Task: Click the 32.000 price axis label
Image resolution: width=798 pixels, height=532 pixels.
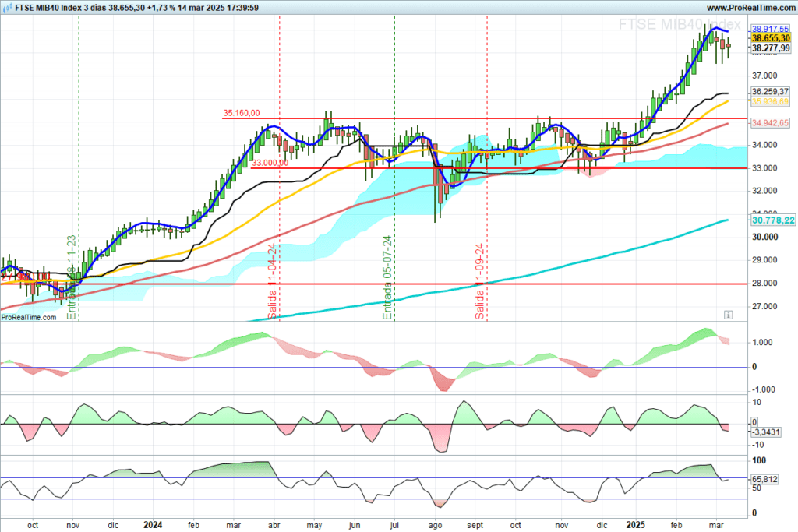Action: coord(764,192)
